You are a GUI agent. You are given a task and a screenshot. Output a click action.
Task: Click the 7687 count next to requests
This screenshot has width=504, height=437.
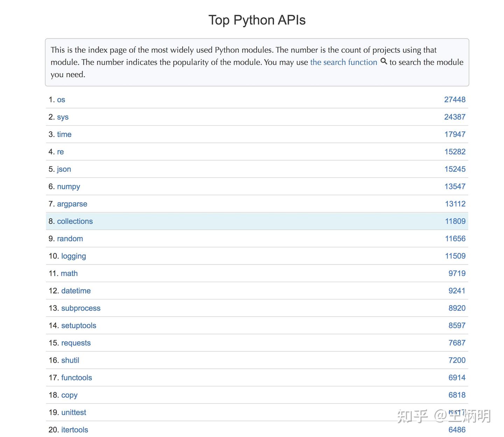(x=457, y=343)
